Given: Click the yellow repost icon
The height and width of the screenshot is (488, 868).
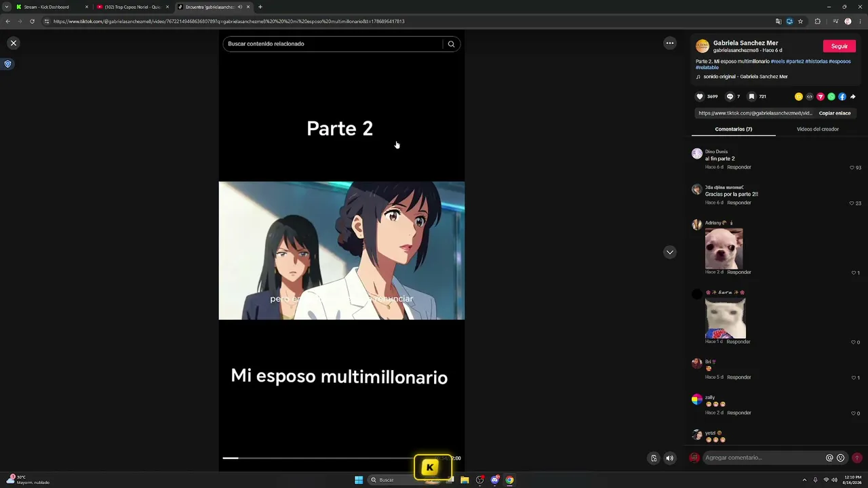Looking at the screenshot, I should pos(799,97).
